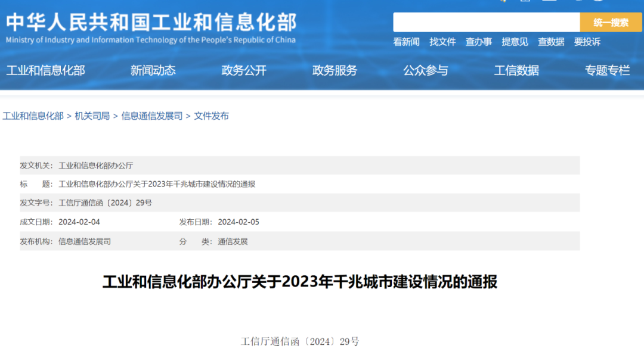Open 信息通信发展司 breadcrumb link
Screen dimensions: 644x352
click(x=152, y=116)
